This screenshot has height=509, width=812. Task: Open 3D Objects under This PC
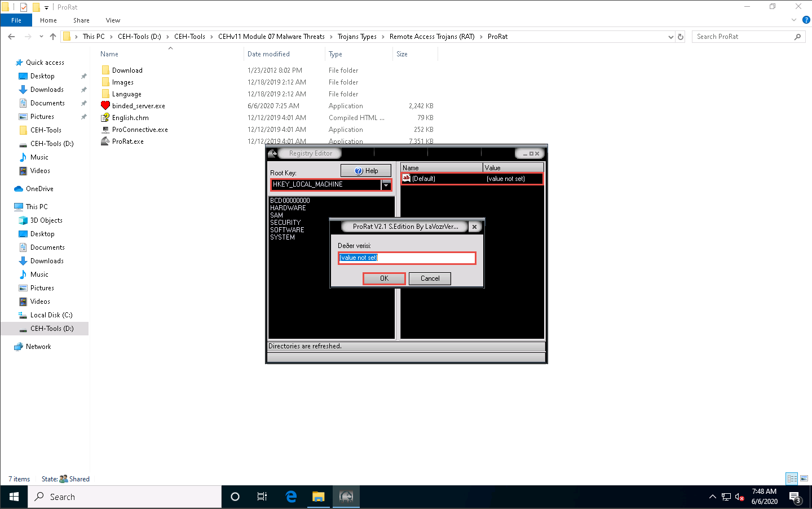(46, 220)
